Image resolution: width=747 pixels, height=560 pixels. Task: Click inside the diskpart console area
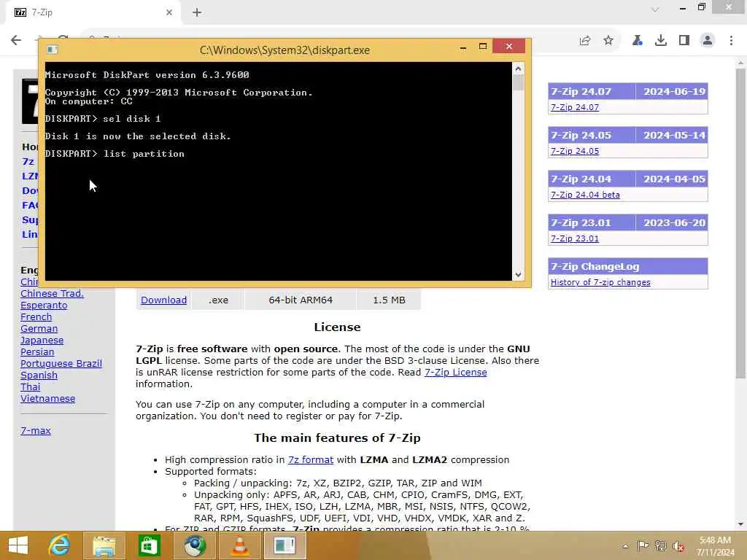278,171
